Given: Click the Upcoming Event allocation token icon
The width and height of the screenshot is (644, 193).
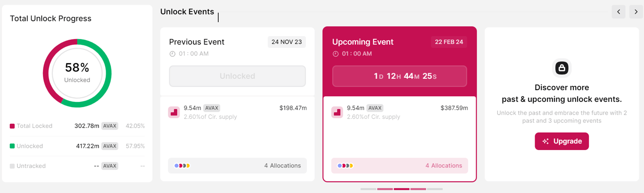Looking at the screenshot, I should (x=337, y=112).
